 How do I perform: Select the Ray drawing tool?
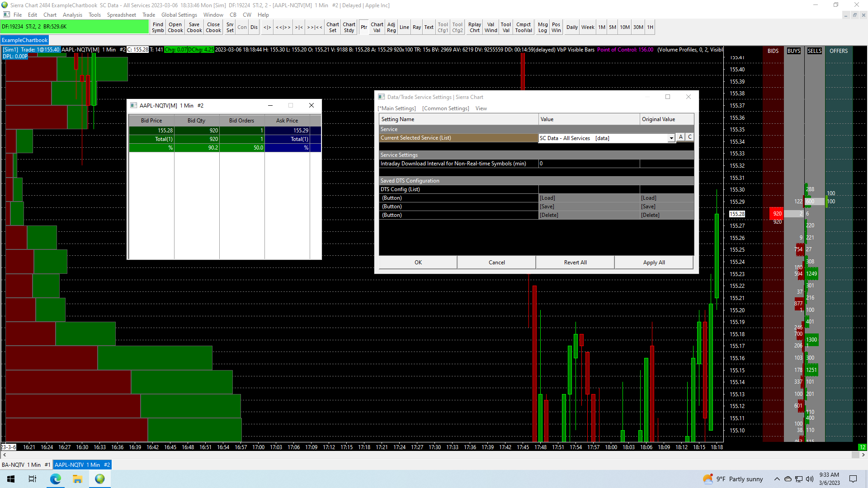click(x=416, y=28)
